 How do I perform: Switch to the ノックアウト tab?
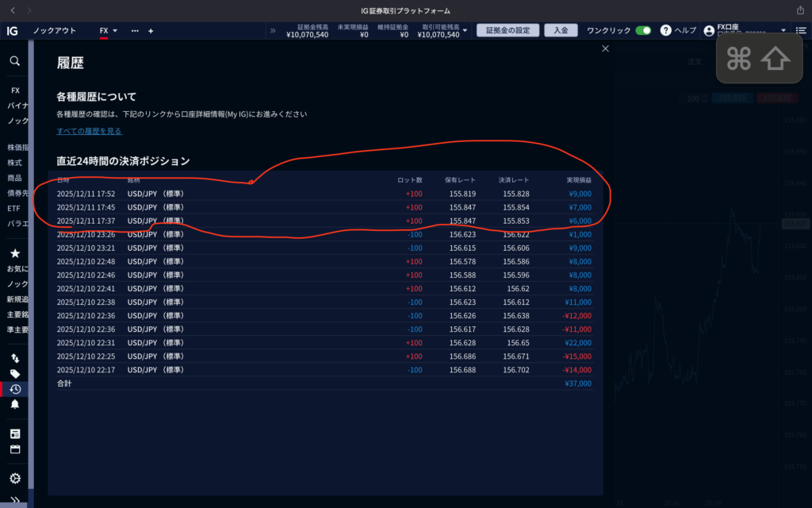click(x=54, y=31)
